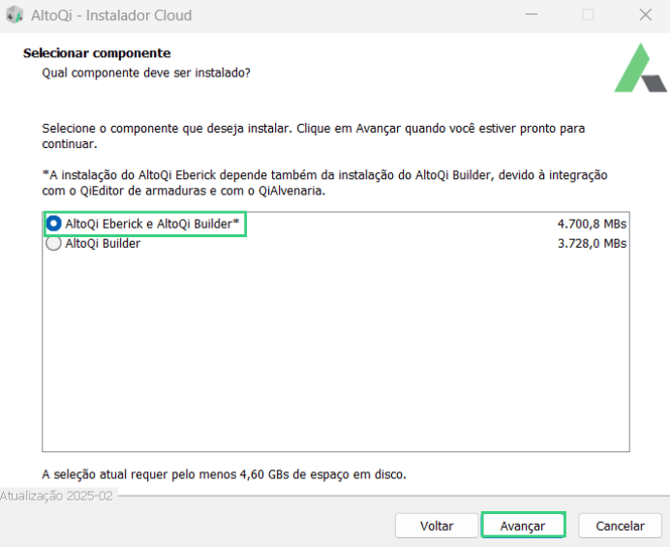Go back with the Voltar button
This screenshot has width=670, height=547.
[x=436, y=525]
